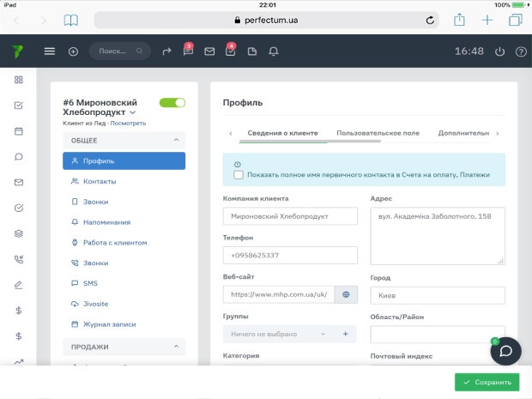Open chat messages icon with badge 3
Viewport: 532px width, 399px height.
(x=188, y=51)
